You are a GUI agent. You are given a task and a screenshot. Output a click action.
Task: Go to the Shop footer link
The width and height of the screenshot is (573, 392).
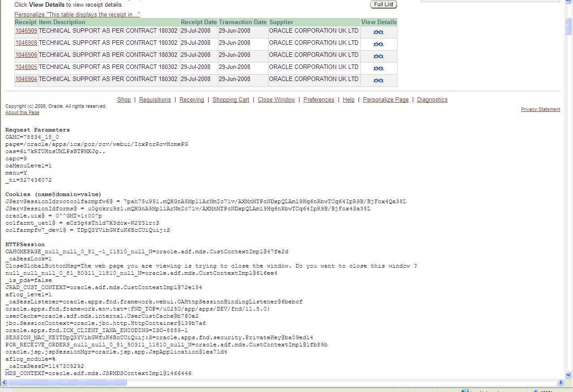(x=124, y=100)
